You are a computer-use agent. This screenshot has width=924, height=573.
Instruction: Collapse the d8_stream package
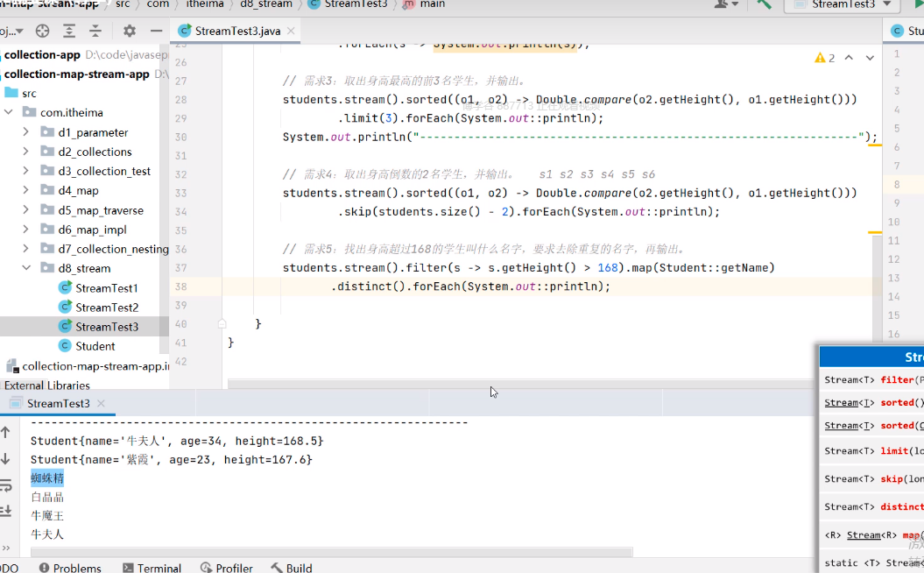coord(26,268)
